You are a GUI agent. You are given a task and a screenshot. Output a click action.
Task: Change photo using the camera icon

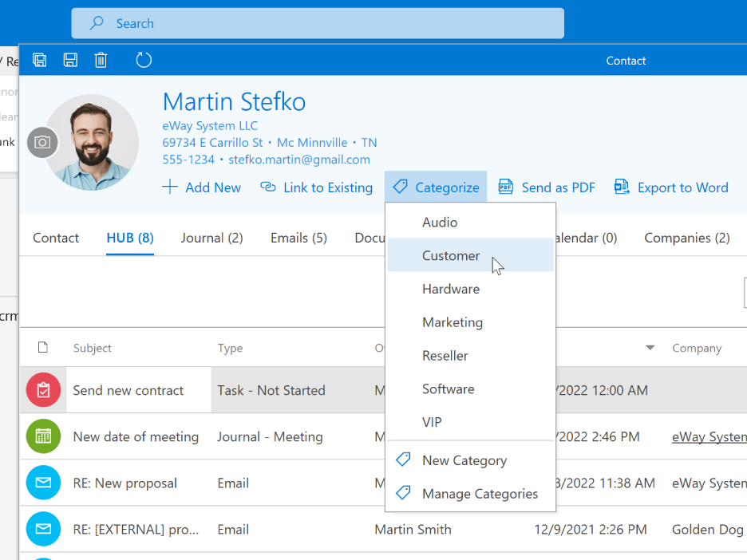point(42,142)
